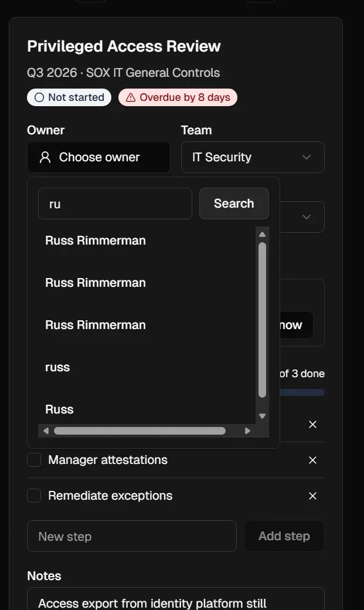The height and width of the screenshot is (610, 364).
Task: Click the scroll down arrow of results list
Action: click(x=262, y=416)
